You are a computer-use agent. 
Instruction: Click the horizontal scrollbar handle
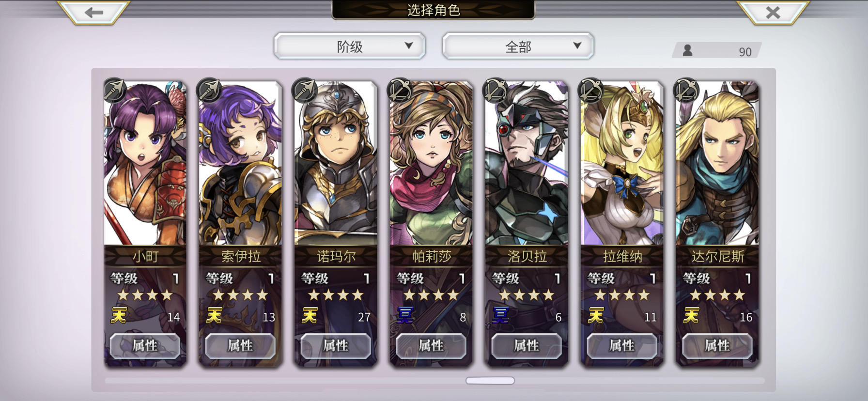click(490, 381)
